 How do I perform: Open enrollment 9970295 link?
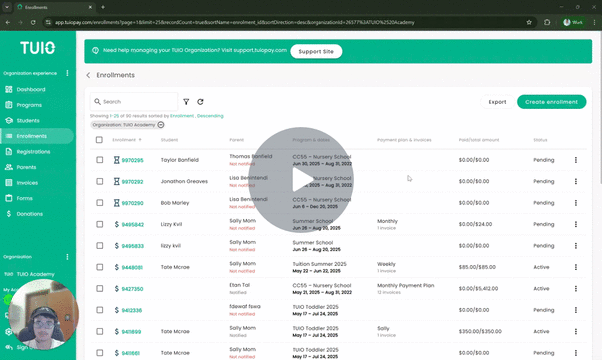pos(132,160)
